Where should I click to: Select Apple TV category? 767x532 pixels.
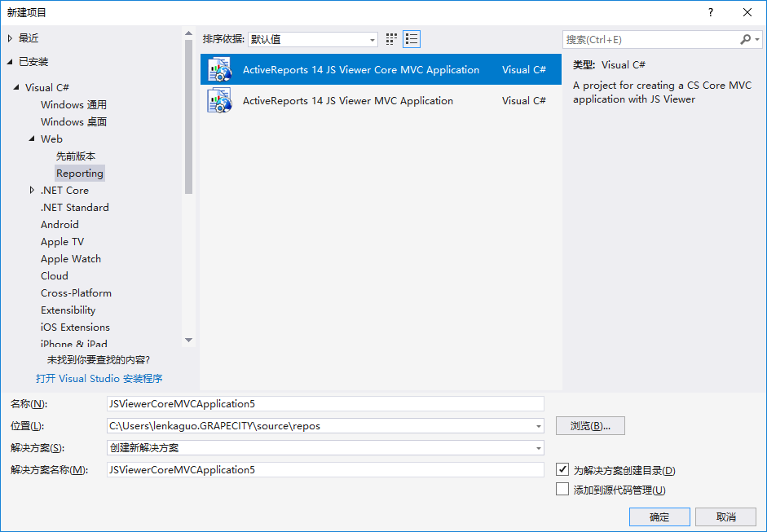pyautogui.click(x=62, y=241)
